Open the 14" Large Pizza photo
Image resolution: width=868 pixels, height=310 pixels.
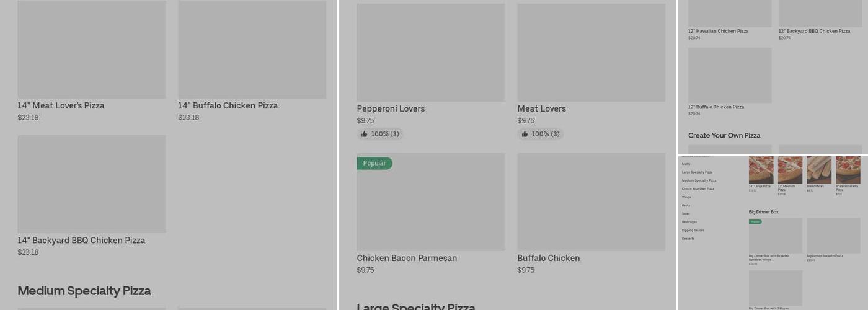click(x=761, y=170)
